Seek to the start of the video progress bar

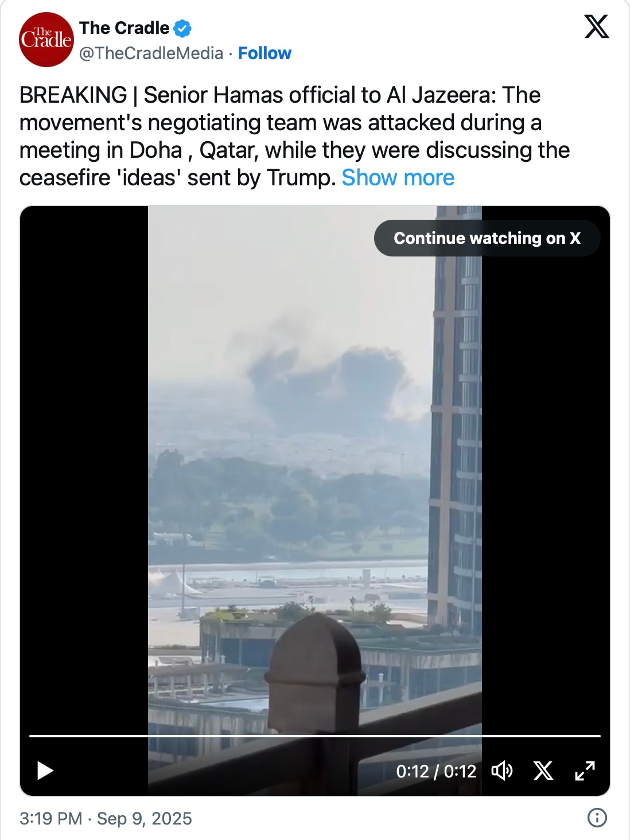tap(30, 736)
